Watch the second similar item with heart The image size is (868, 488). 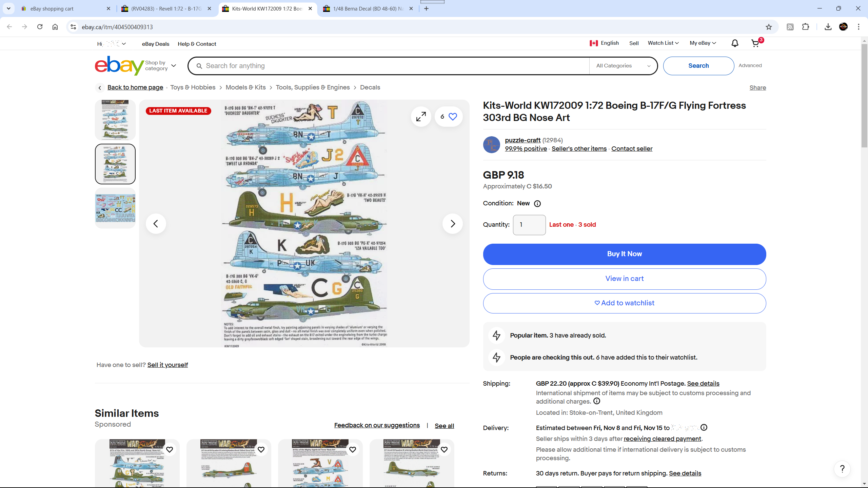(x=261, y=450)
